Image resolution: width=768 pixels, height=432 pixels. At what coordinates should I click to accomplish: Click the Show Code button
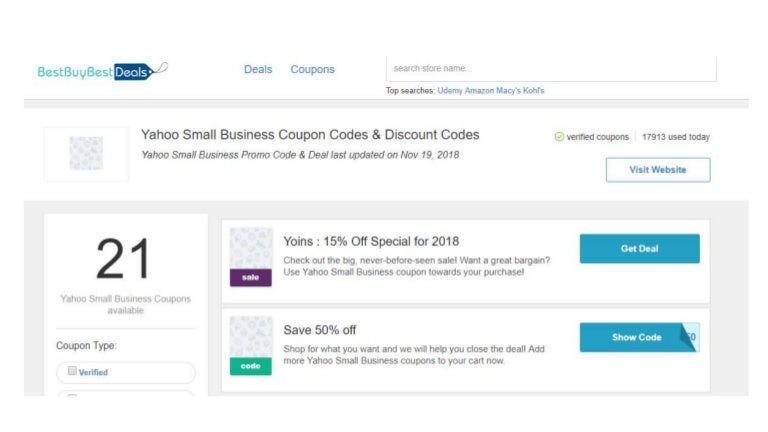(637, 337)
